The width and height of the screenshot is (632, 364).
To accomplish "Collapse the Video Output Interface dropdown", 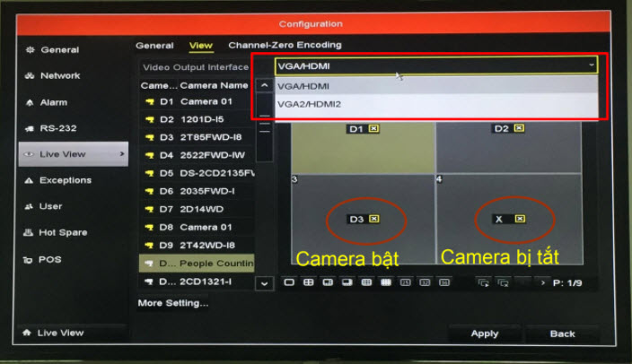I will pos(591,65).
